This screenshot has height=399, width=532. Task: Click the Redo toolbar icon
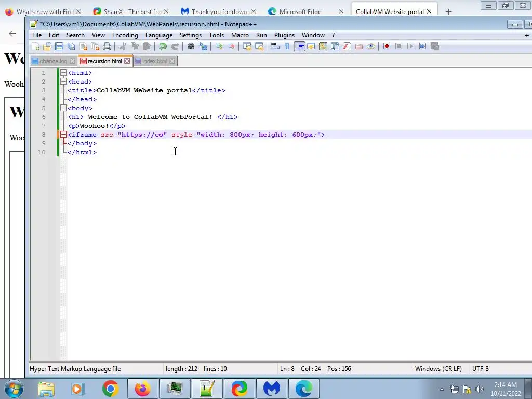pos(175,46)
